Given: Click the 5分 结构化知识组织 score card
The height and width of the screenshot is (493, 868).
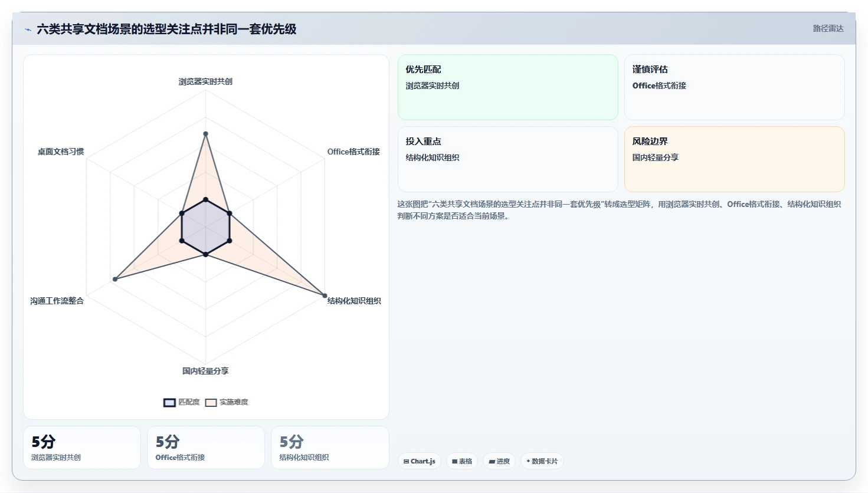Looking at the screenshot, I should [330, 448].
